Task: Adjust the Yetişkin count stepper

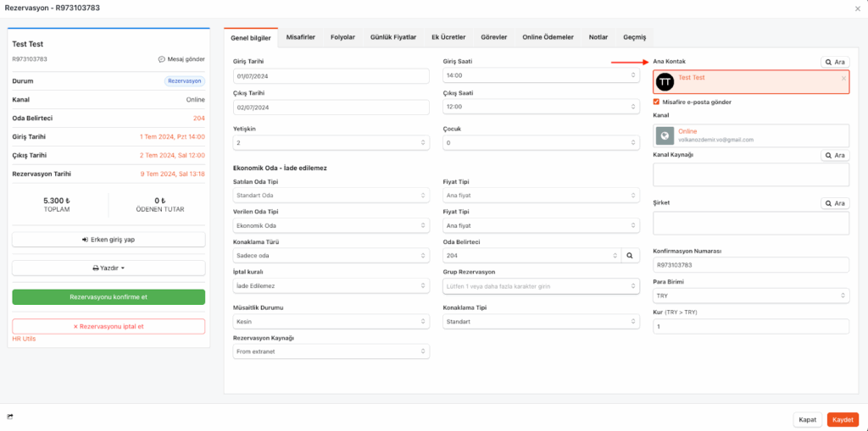Action: coord(424,143)
